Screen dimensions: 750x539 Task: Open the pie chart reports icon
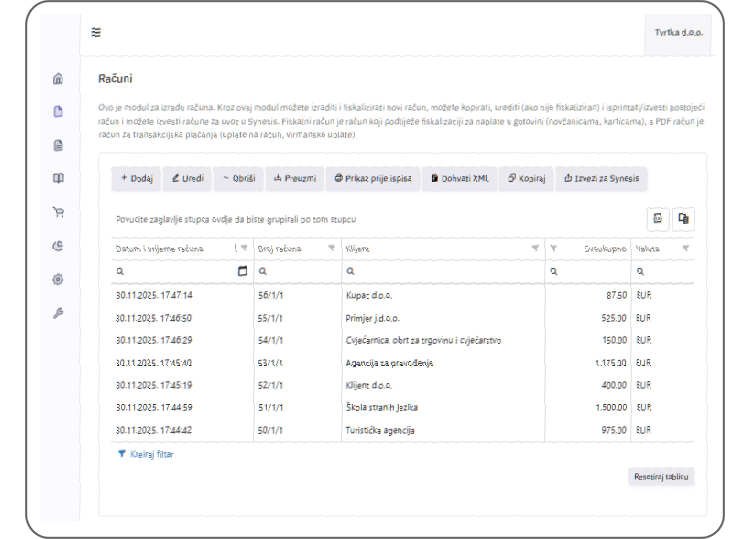58,244
